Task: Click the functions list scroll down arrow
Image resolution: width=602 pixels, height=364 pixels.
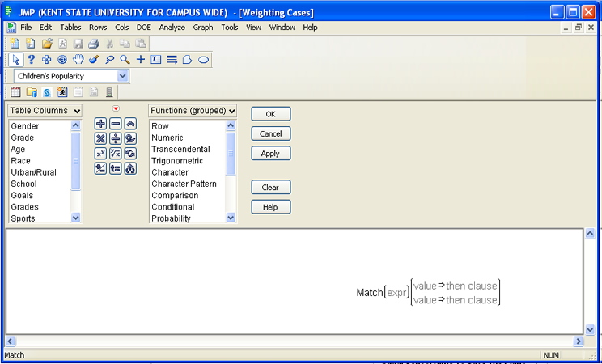Action: coord(231,218)
